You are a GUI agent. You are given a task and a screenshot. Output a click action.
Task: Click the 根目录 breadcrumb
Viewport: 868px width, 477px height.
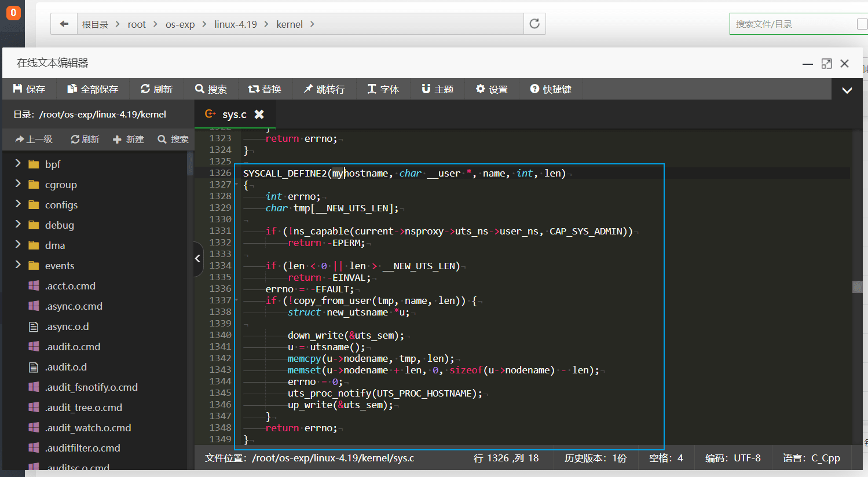coord(95,24)
